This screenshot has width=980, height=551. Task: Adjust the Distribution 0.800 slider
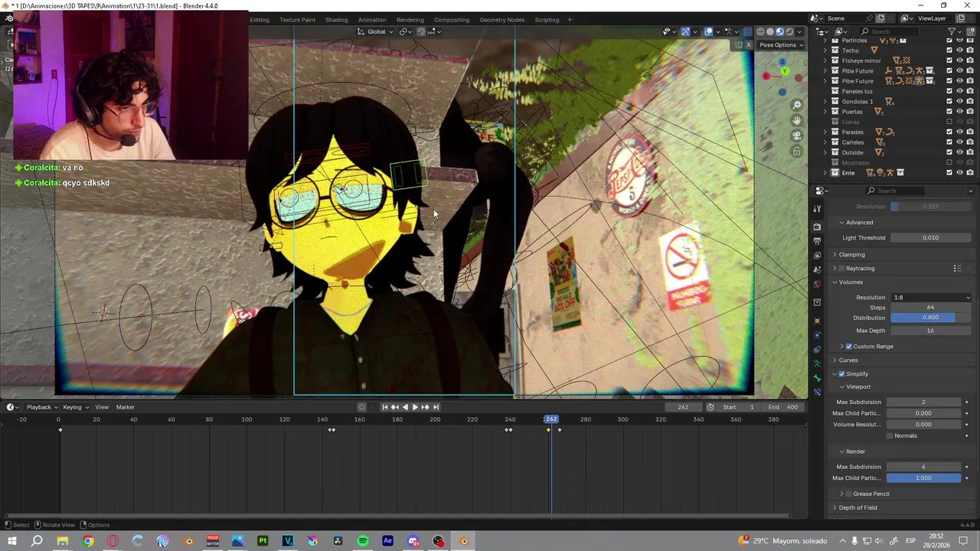(930, 318)
